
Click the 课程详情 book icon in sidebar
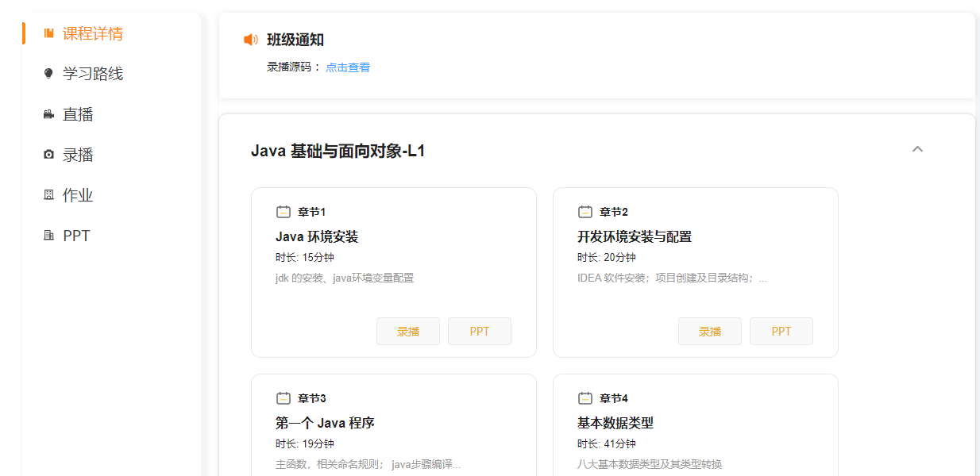tap(48, 33)
